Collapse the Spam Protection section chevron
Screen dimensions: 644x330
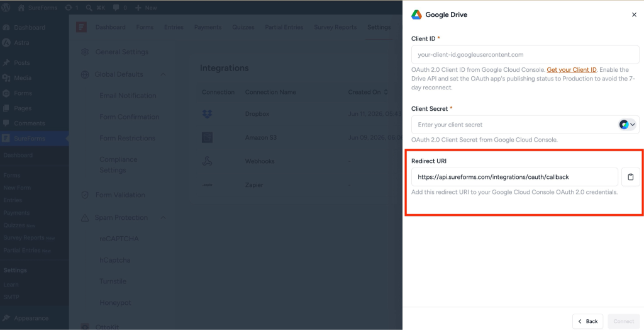pyautogui.click(x=163, y=218)
